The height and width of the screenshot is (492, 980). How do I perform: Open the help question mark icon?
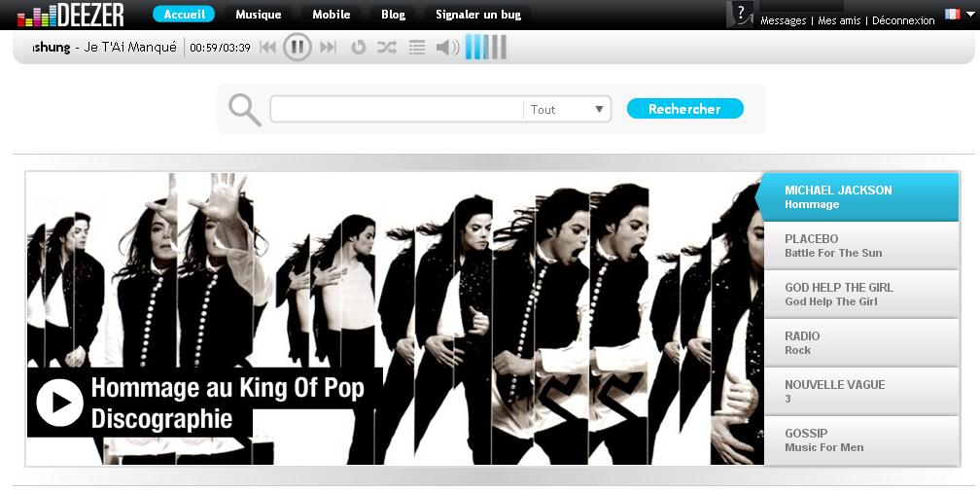pos(740,14)
